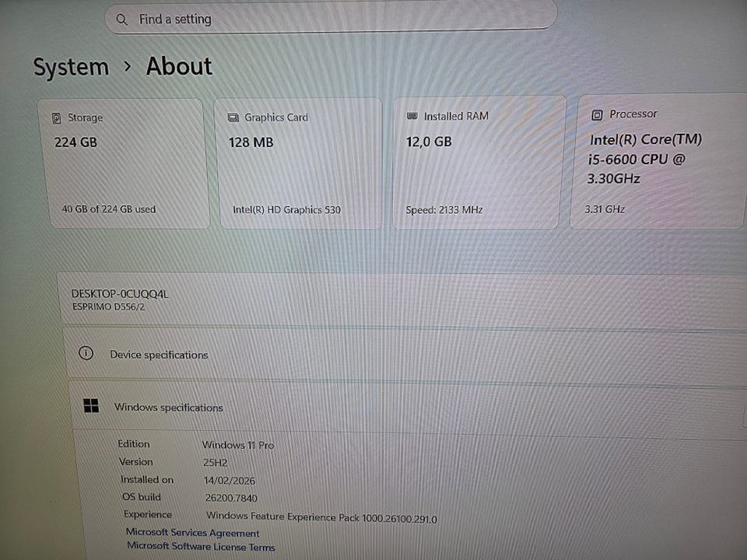Click the Storage drive icon
The height and width of the screenshot is (560, 747).
point(57,118)
